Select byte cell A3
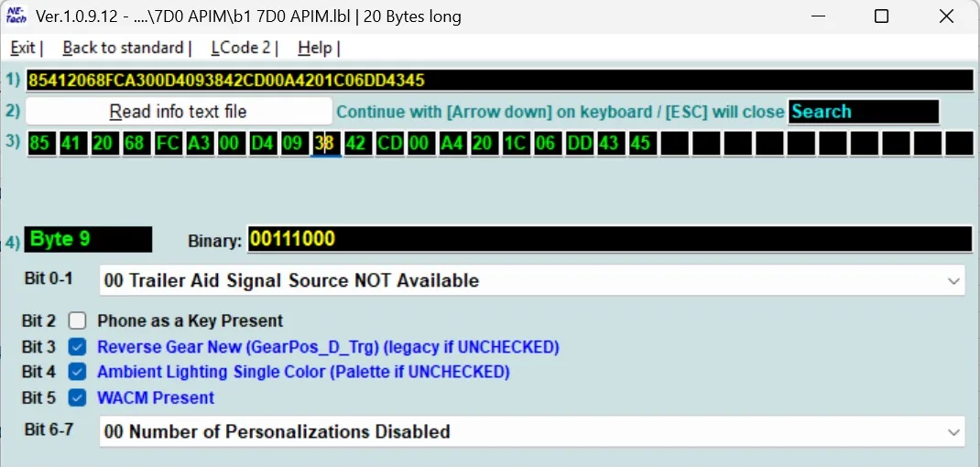 point(198,143)
